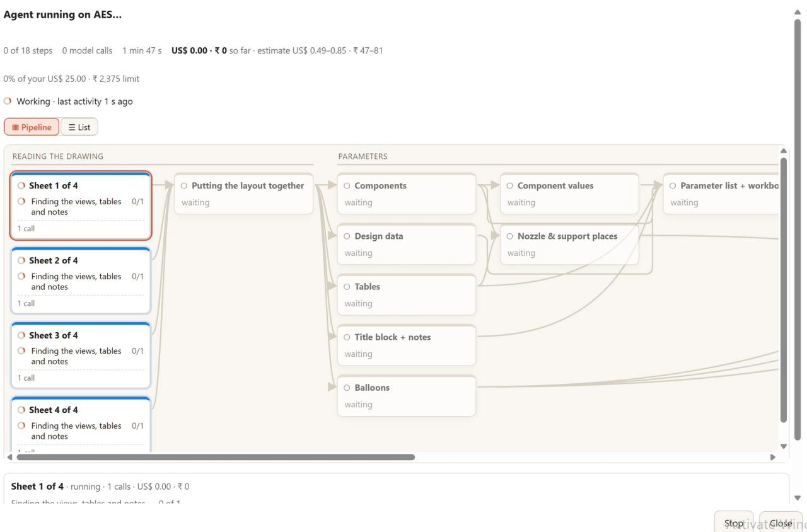
Task: Click the pipeline panel scroll-up arrow
Action: click(784, 151)
